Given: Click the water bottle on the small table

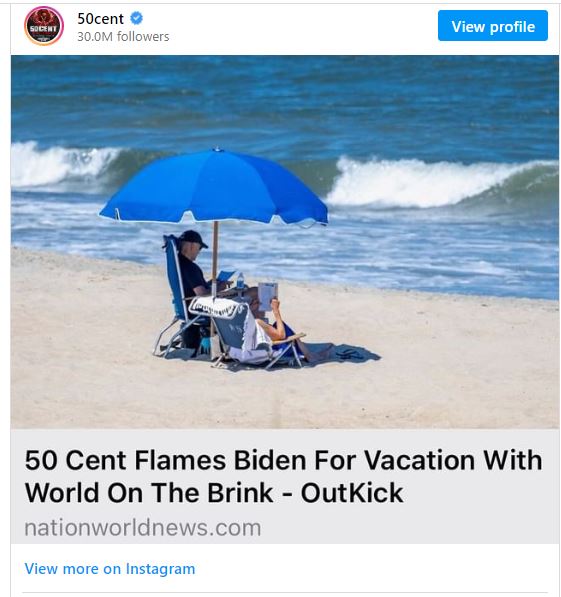Looking at the screenshot, I should point(240,281).
